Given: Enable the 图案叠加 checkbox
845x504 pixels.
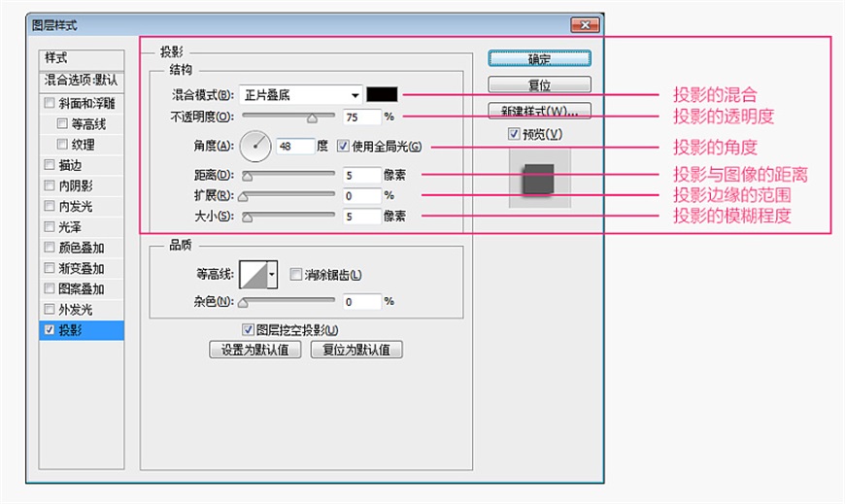Looking at the screenshot, I should click(x=50, y=288).
